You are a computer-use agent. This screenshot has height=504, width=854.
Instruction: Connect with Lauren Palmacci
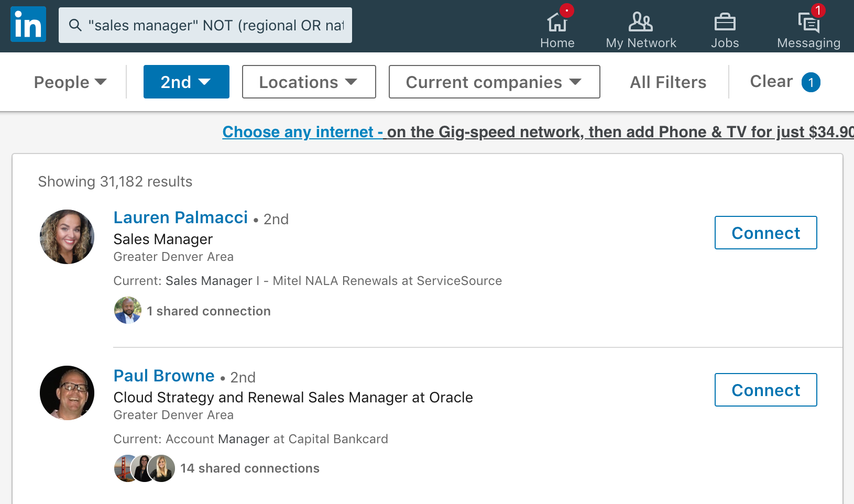point(766,233)
